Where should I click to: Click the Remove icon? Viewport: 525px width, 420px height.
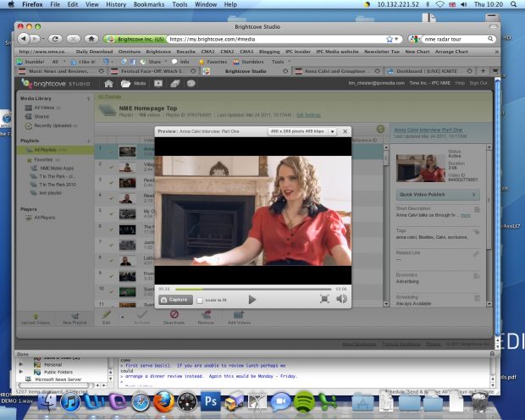pyautogui.click(x=206, y=318)
